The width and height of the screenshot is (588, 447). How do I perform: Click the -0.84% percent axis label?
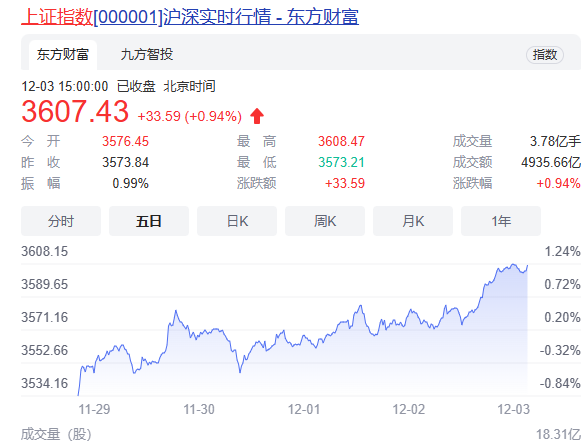tap(560, 383)
